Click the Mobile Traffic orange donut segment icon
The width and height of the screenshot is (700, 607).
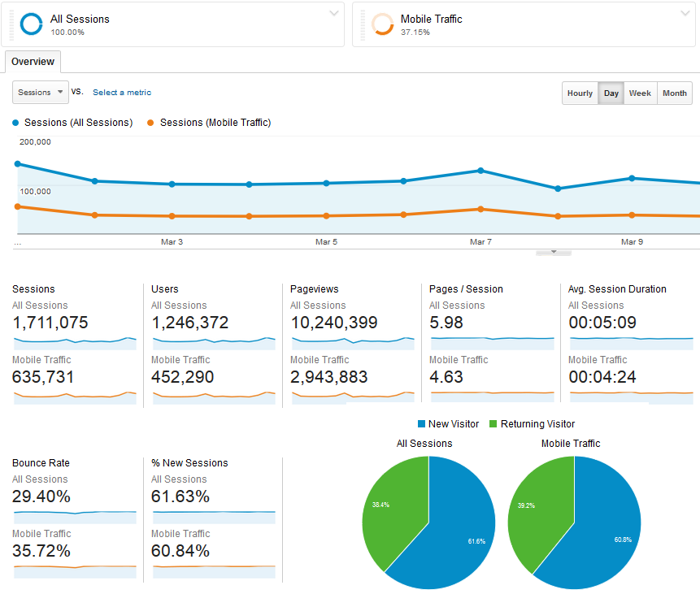382,24
